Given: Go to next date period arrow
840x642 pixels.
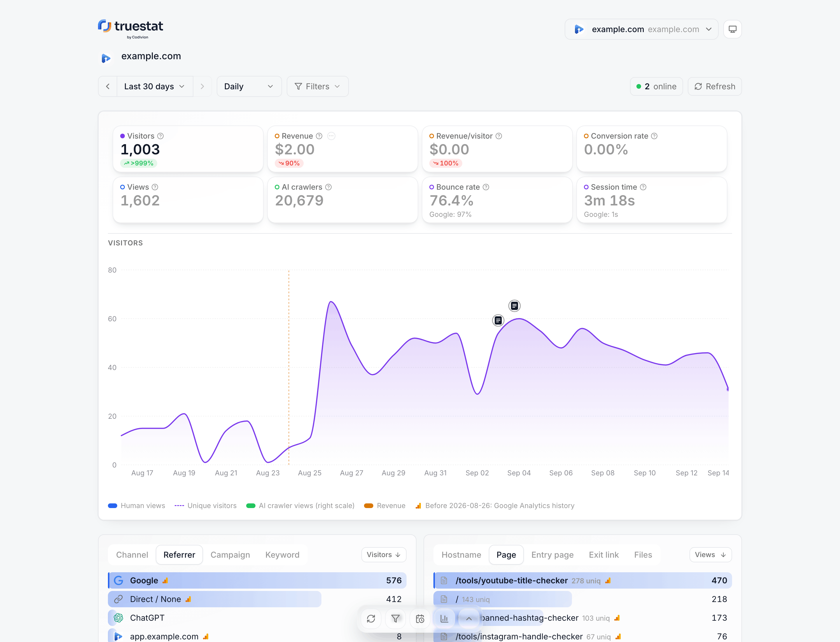Looking at the screenshot, I should (202, 86).
